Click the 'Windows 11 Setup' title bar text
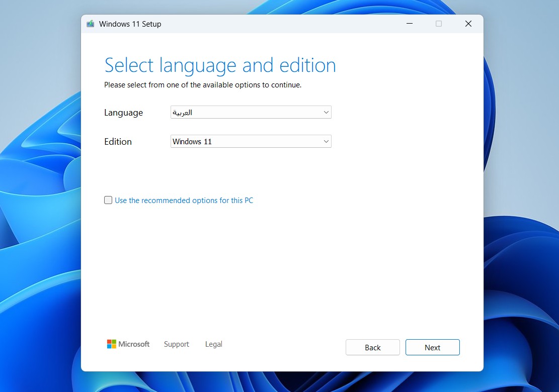Screen dimensions: 559x392 130,24
